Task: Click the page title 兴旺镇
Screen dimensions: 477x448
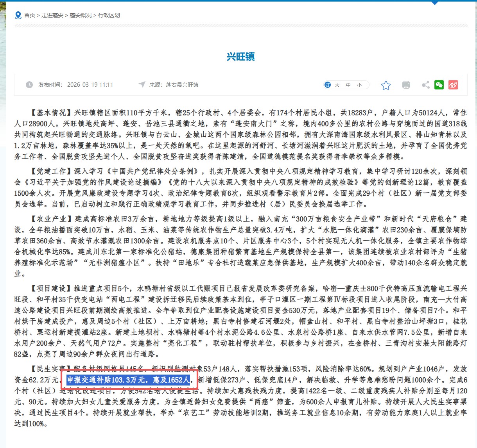Action: (x=241, y=56)
